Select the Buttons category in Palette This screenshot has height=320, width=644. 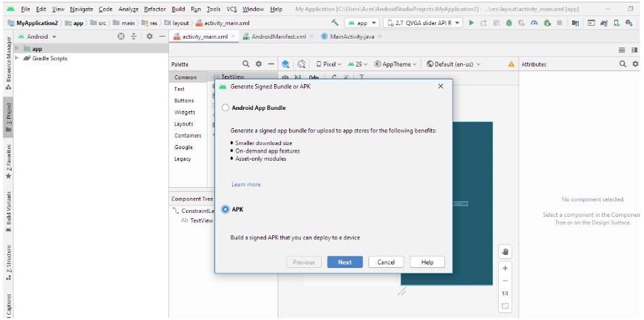[183, 100]
